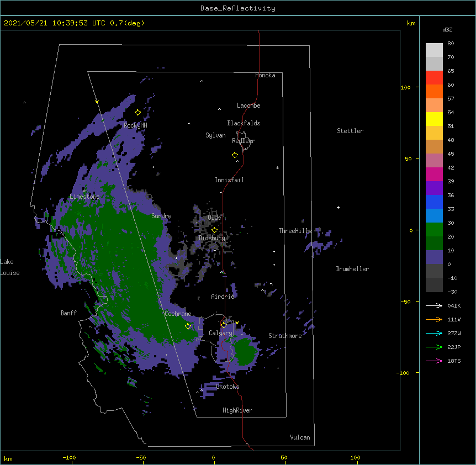Screen dimensions: 476x465
Task: Click the Didsbury town label
Action: coord(212,238)
